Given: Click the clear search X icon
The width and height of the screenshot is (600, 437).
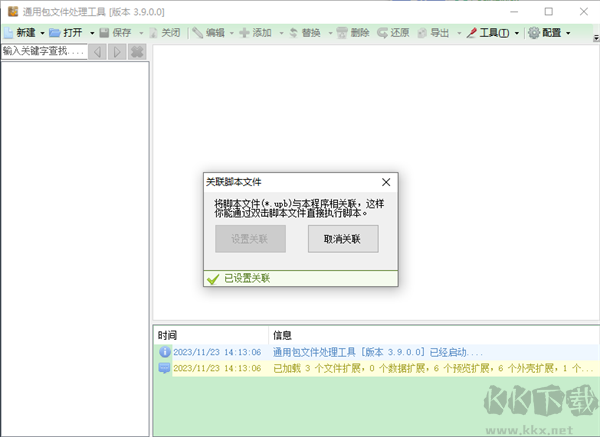Looking at the screenshot, I should (137, 52).
